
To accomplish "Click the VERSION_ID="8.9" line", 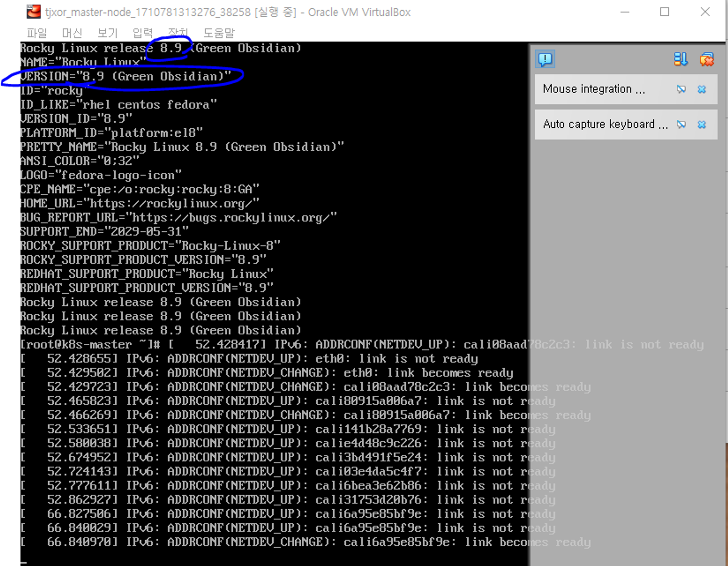I will (x=76, y=119).
